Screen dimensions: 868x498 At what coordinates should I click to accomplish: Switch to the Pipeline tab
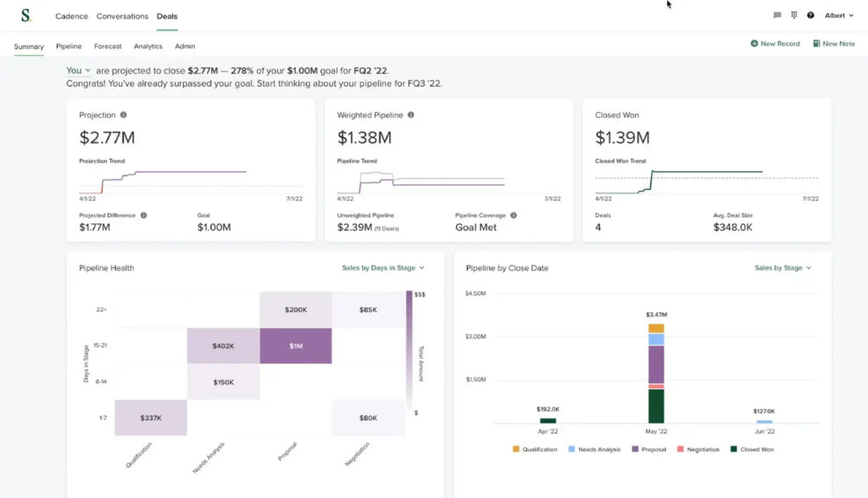(x=69, y=47)
